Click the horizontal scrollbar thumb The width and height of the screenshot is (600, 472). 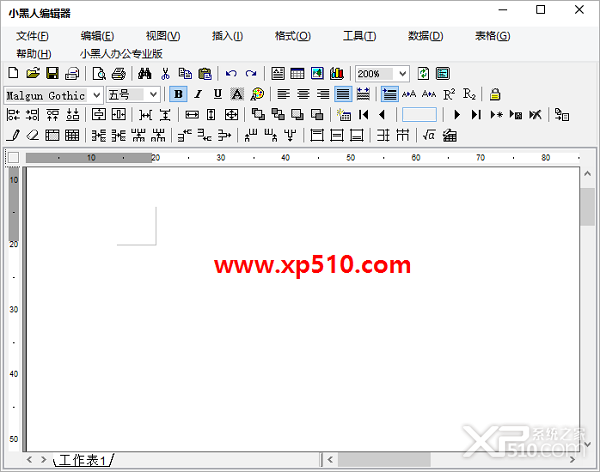(x=384, y=459)
